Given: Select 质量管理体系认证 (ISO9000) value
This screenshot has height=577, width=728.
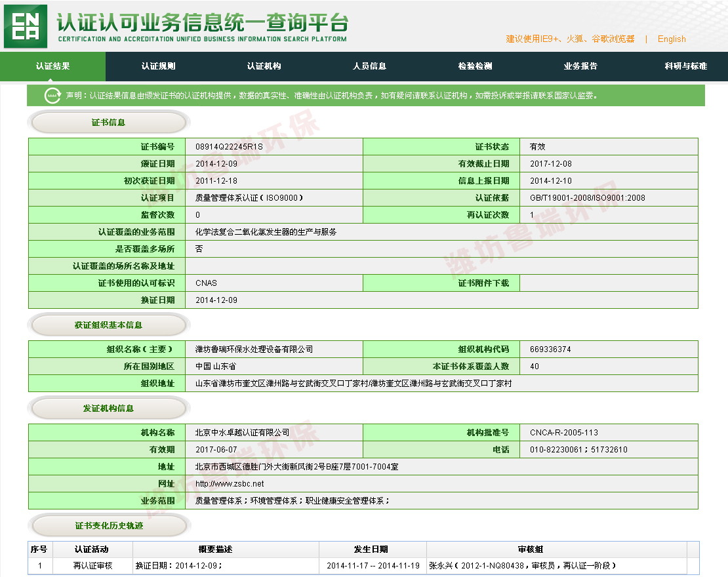Looking at the screenshot, I should 249,198.
